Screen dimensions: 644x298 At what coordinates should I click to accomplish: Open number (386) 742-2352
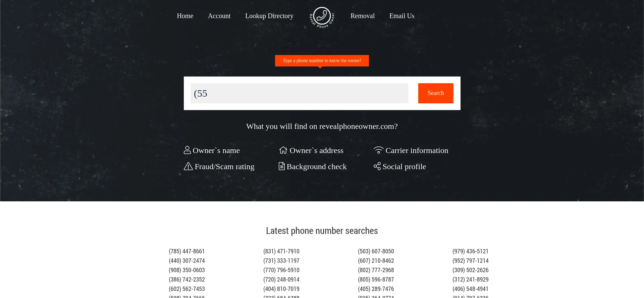pos(187,280)
